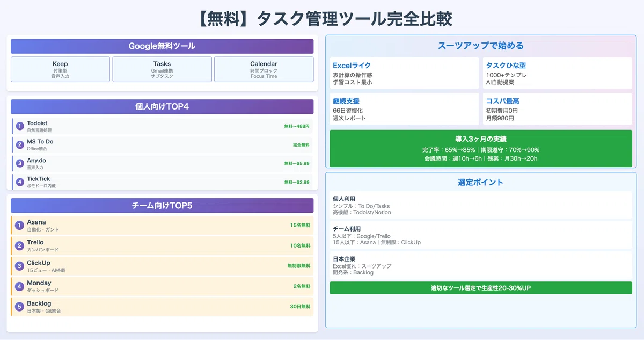Click the 生産性20-30%UP green banner
The width and height of the screenshot is (644, 340).
481,288
